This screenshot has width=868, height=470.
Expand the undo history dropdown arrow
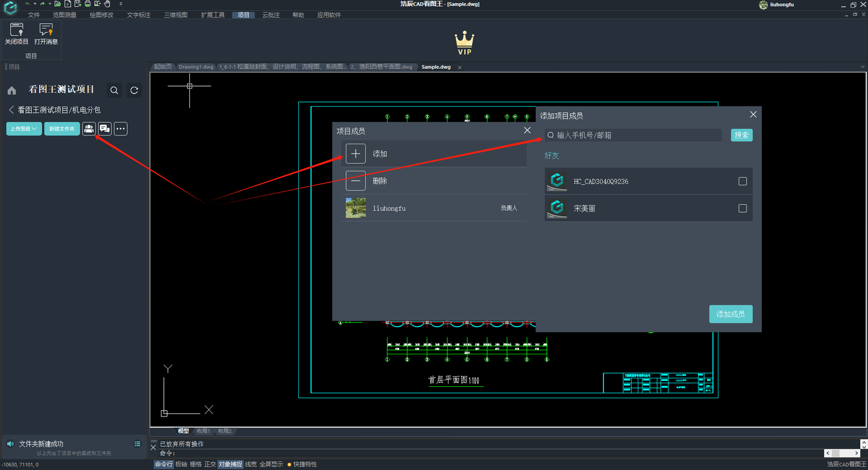click(35, 4)
